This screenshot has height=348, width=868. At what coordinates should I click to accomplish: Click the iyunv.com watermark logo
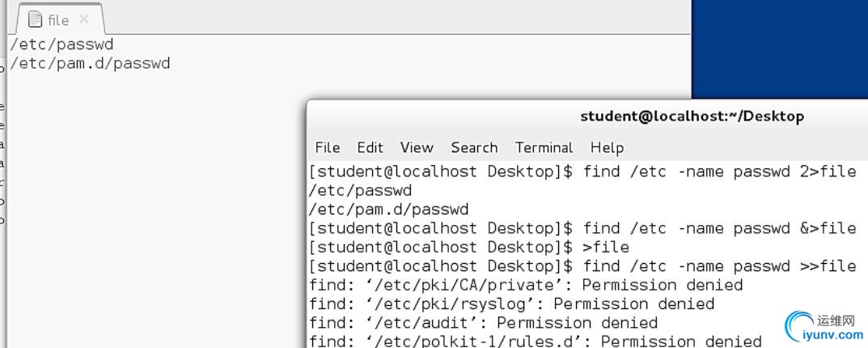point(824,327)
